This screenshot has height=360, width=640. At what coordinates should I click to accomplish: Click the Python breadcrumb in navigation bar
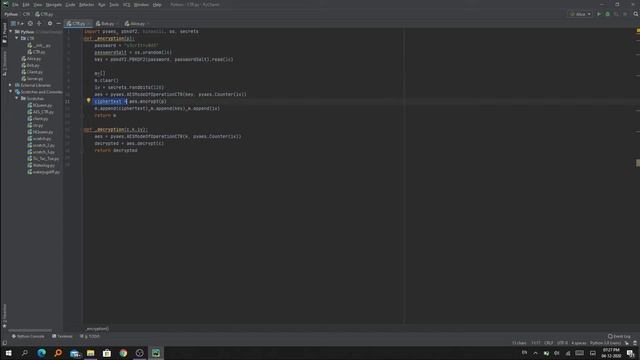11,14
